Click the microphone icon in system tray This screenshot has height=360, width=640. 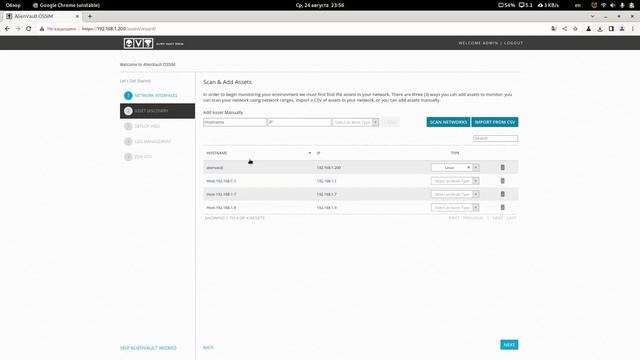tap(622, 5)
